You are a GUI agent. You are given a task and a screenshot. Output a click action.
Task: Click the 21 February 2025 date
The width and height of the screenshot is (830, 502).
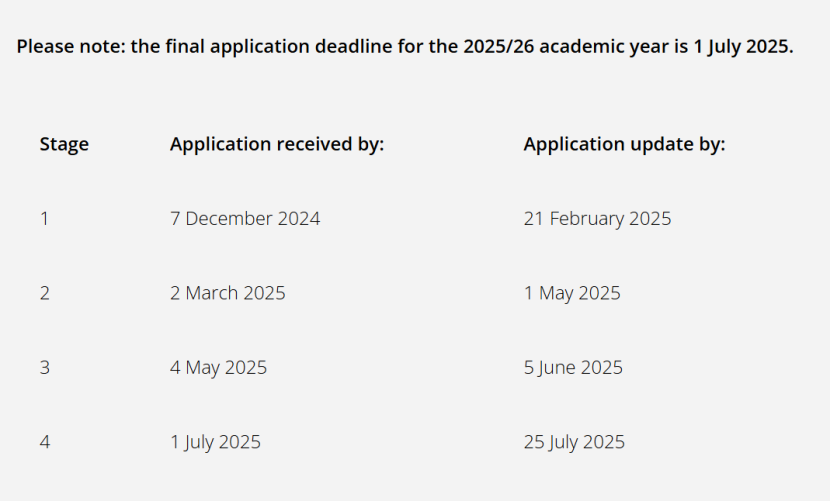click(597, 219)
